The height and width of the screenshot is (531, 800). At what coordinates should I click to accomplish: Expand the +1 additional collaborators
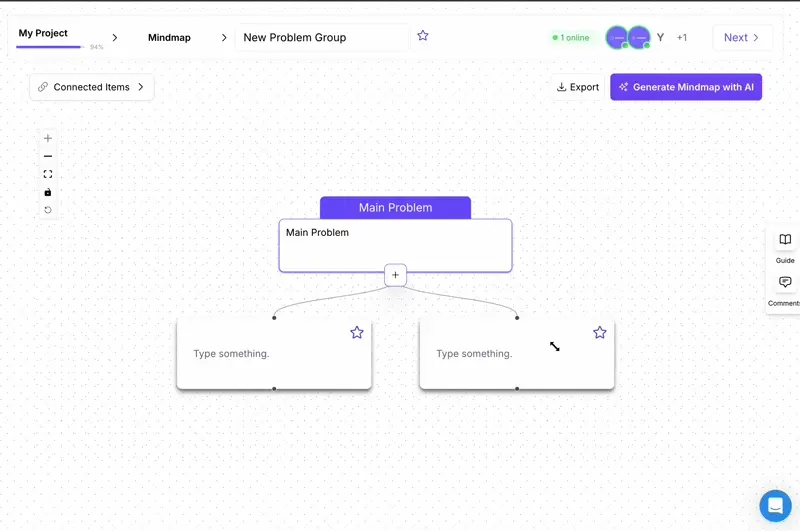click(682, 38)
